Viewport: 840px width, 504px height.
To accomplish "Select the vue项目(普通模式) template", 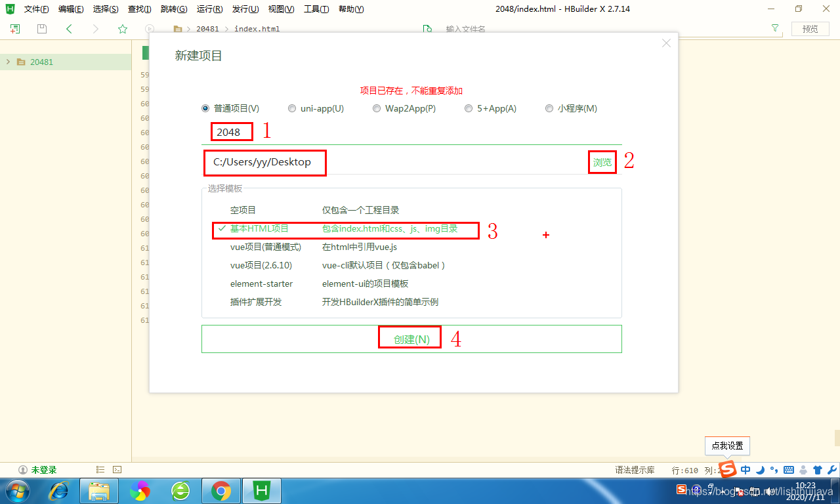I will [x=411, y=247].
